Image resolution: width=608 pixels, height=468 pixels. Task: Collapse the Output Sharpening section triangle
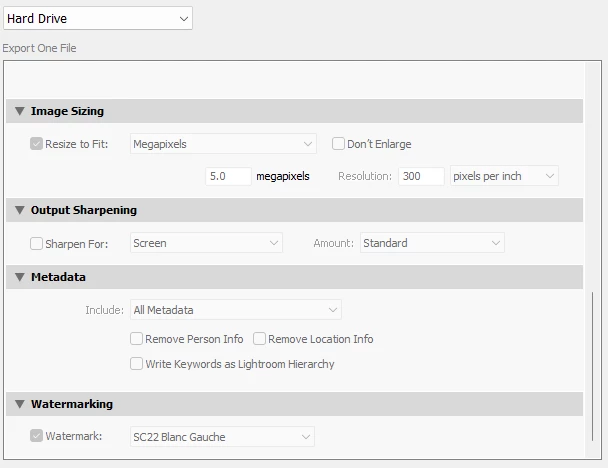pyautogui.click(x=19, y=210)
